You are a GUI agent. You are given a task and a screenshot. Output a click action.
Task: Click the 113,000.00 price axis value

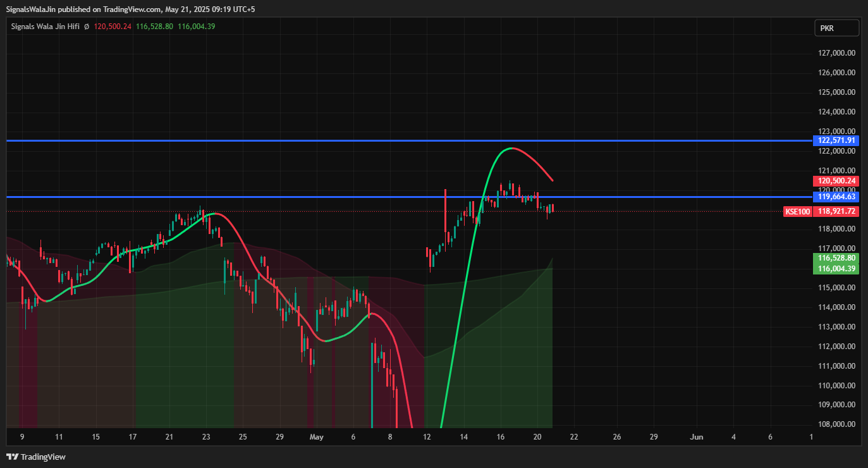point(836,327)
